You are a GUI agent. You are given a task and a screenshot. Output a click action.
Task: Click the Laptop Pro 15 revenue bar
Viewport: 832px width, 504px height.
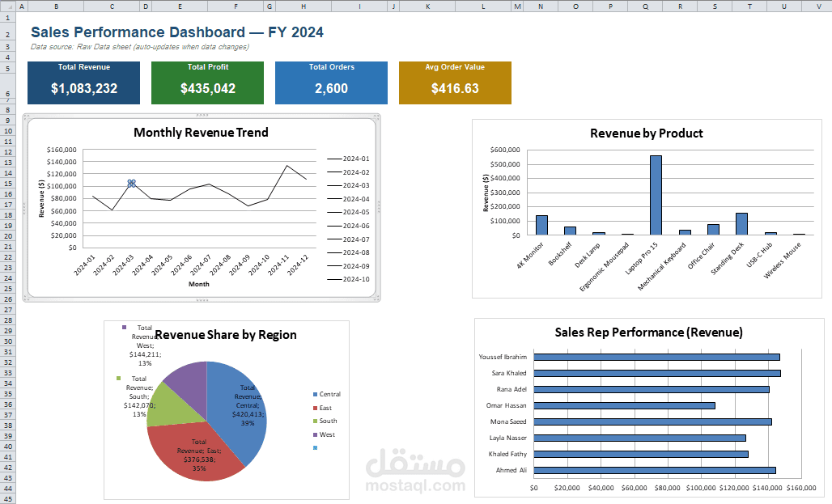(656, 195)
